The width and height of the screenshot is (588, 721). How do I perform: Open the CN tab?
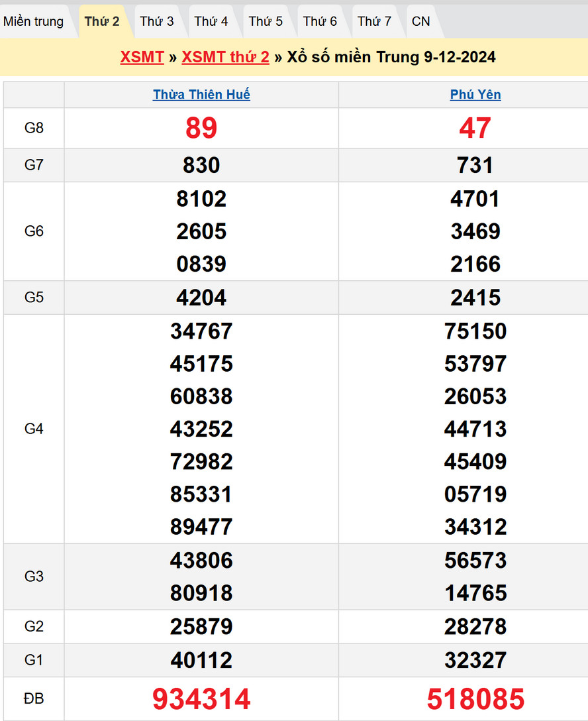pos(421,21)
